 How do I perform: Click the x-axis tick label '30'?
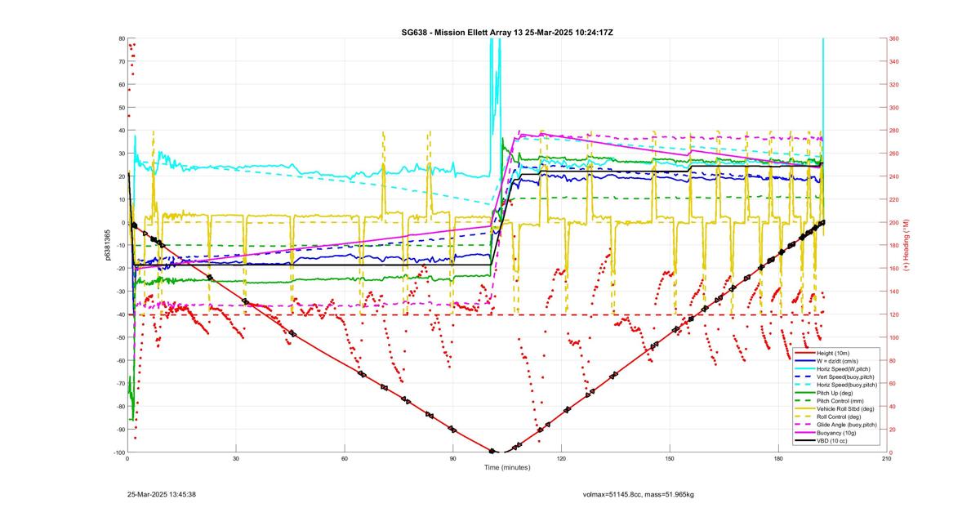coord(236,458)
